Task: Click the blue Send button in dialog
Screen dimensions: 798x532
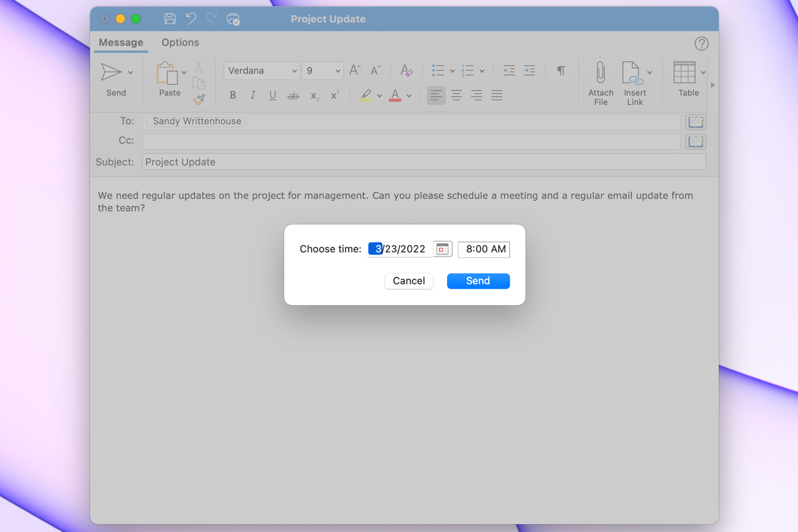Action: click(478, 281)
